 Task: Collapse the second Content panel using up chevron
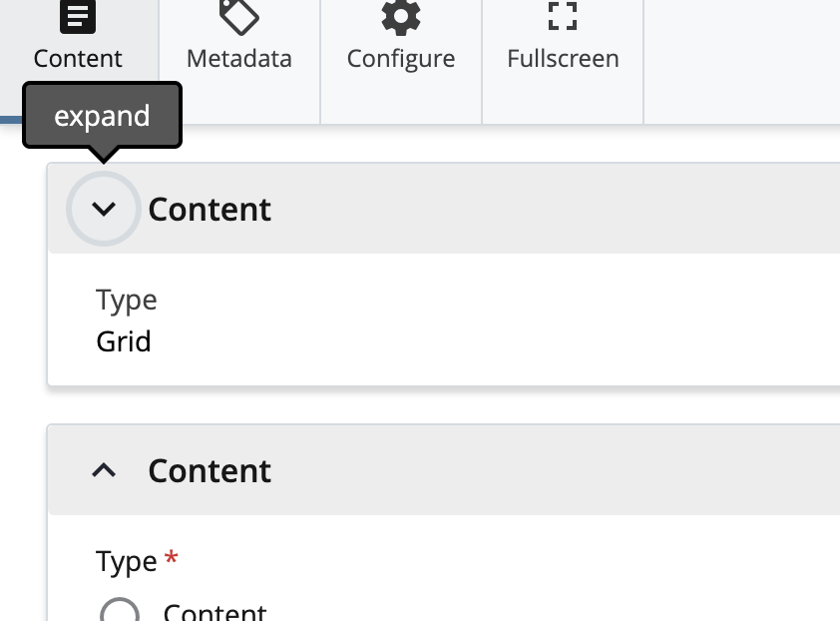tap(104, 470)
